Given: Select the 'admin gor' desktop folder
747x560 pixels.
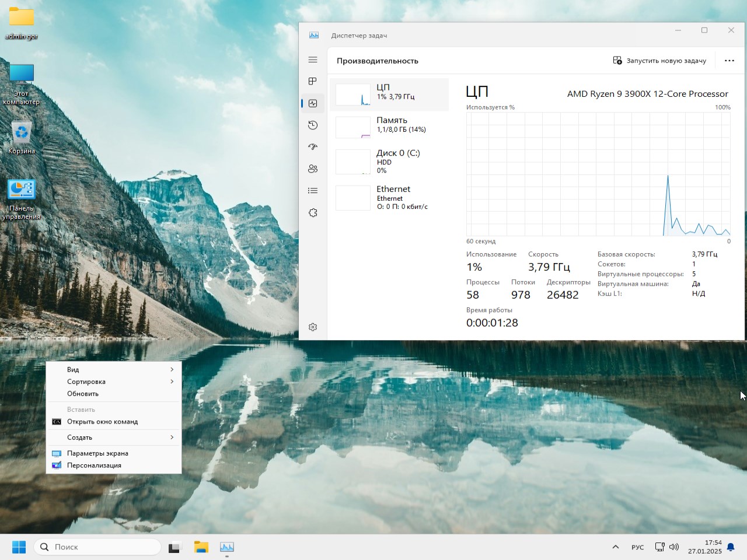Looking at the screenshot, I should coord(22,23).
